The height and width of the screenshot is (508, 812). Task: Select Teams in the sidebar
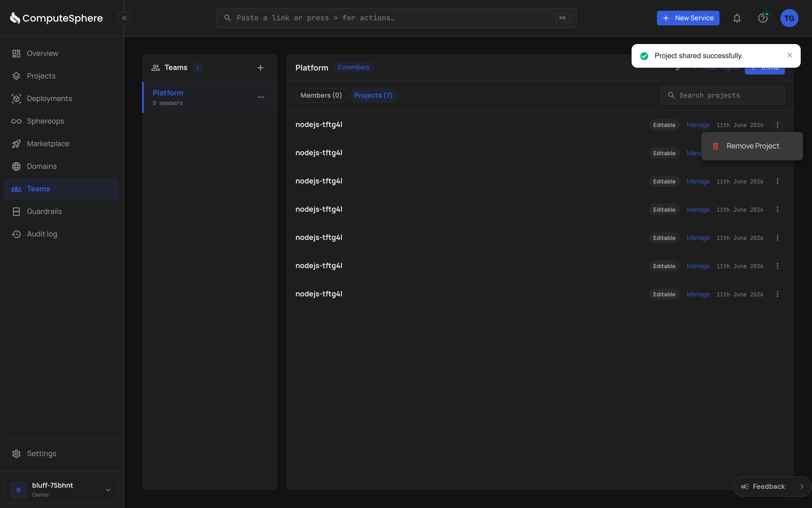coord(62,189)
